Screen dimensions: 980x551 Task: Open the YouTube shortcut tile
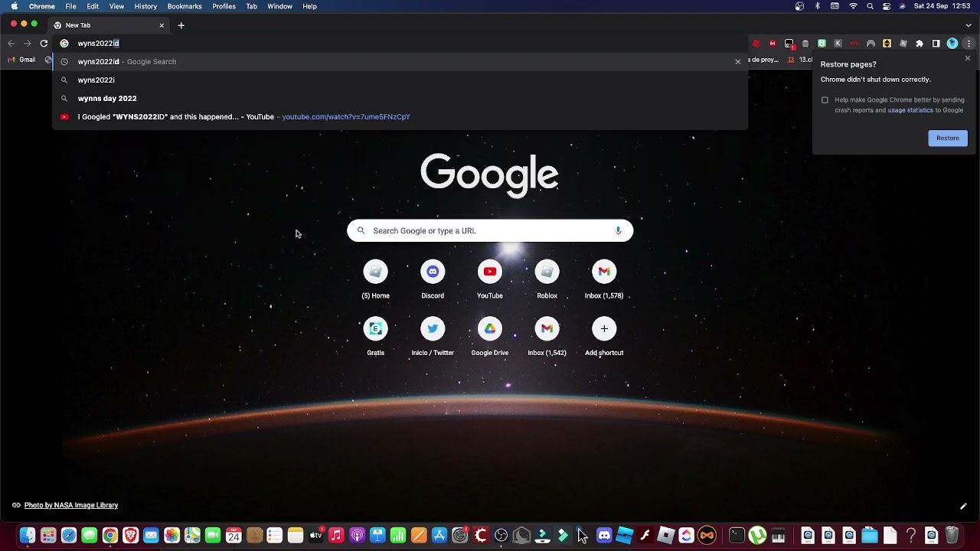coord(490,280)
